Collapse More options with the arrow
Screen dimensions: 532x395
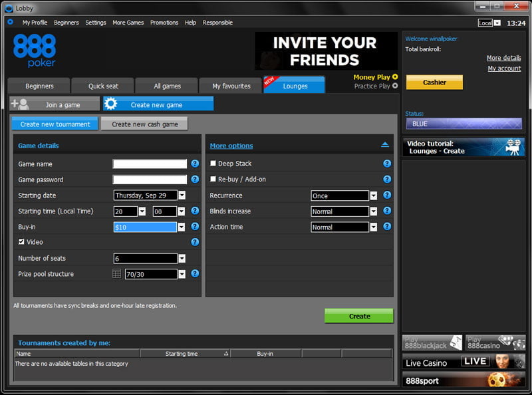[385, 144]
